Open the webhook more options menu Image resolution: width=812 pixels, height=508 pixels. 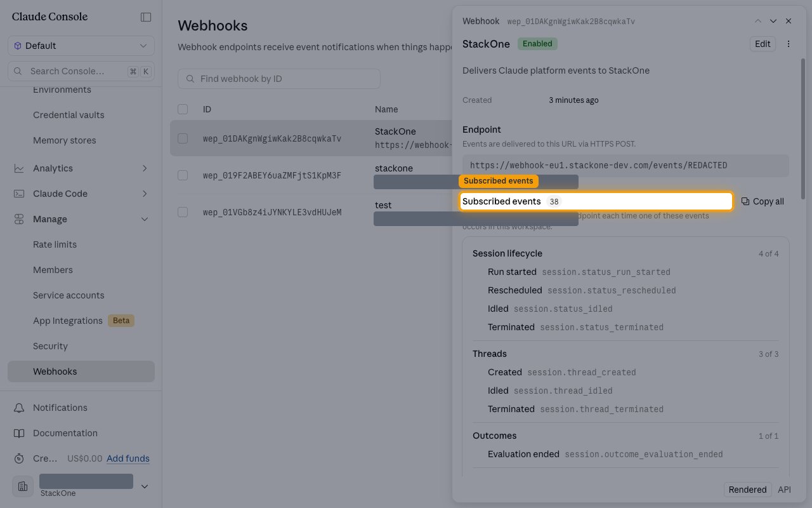[789, 44]
